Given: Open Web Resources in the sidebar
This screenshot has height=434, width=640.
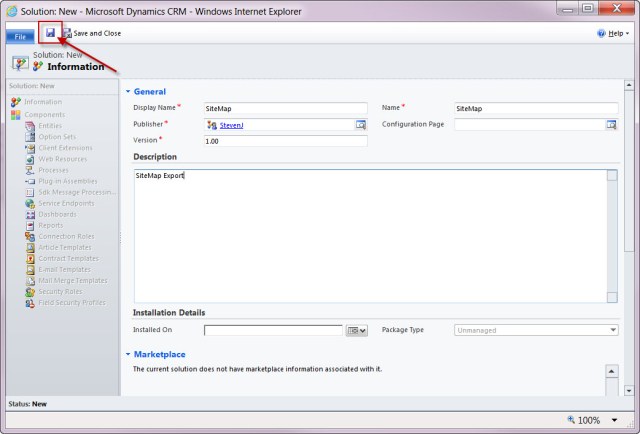Looking at the screenshot, I should click(x=62, y=158).
